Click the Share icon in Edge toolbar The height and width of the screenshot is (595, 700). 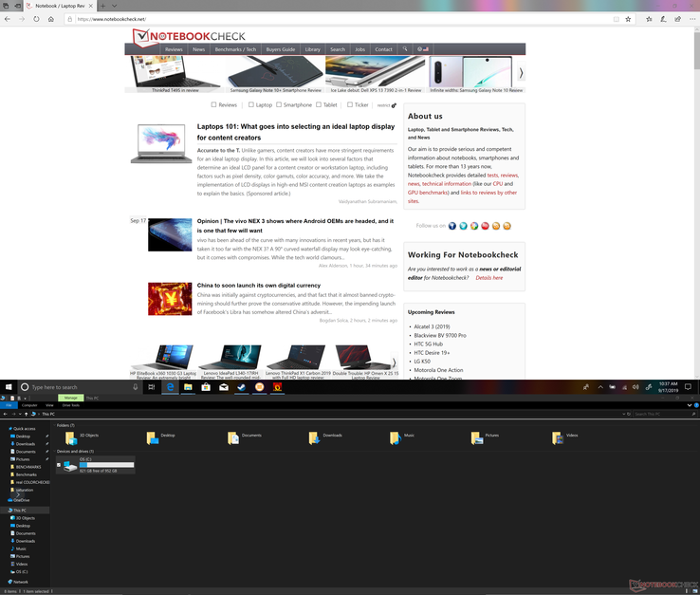677,19
